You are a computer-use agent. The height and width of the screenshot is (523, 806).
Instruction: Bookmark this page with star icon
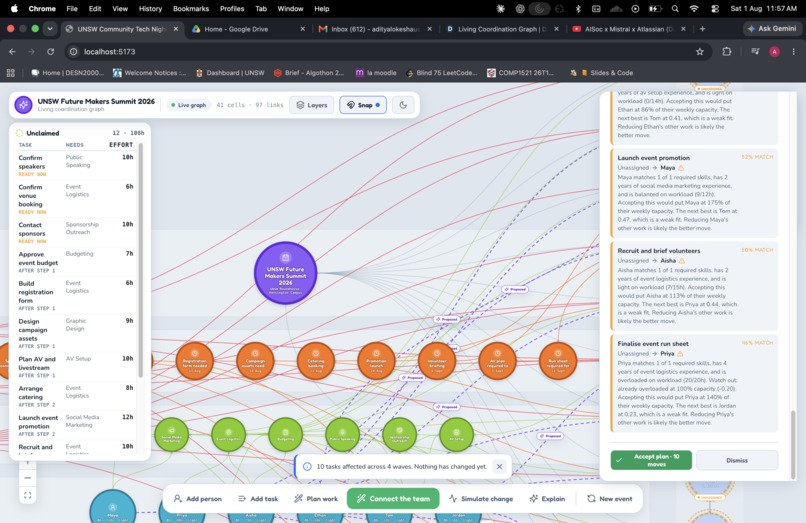700,51
